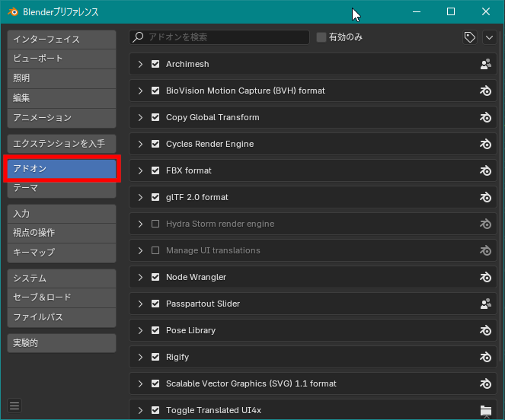Expand Node Wrangler add-on details
This screenshot has width=505, height=420.
coord(140,277)
